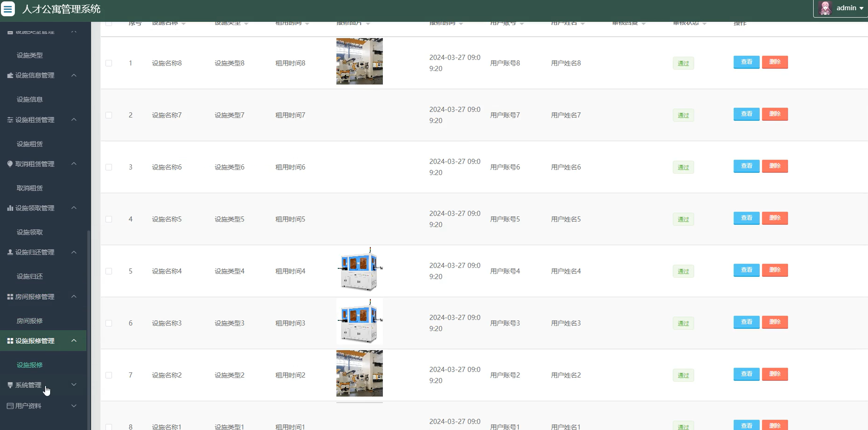
Task: Click the sidebar vertical scrollbar
Action: (89, 330)
